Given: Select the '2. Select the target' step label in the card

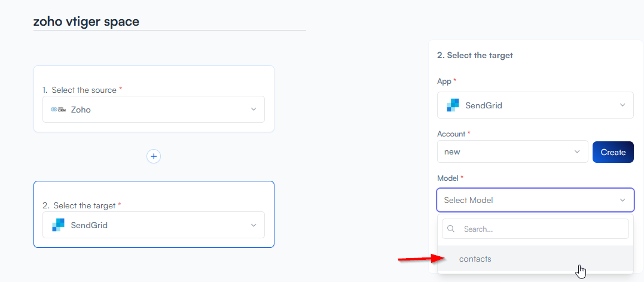Looking at the screenshot, I should (x=81, y=205).
